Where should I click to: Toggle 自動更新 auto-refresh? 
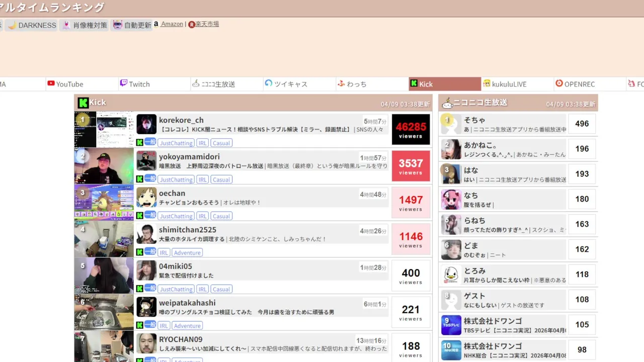click(132, 25)
